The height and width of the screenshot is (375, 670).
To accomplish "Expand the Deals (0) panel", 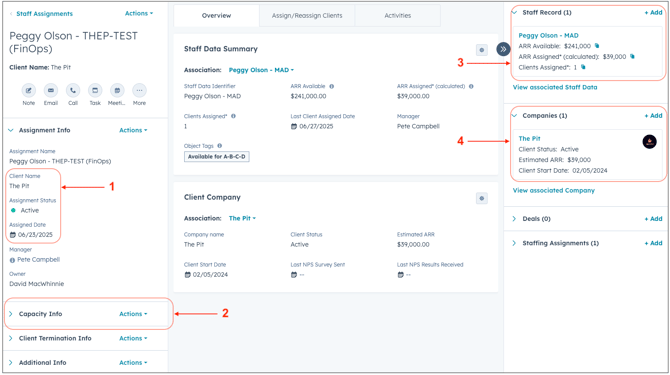I will tap(514, 219).
